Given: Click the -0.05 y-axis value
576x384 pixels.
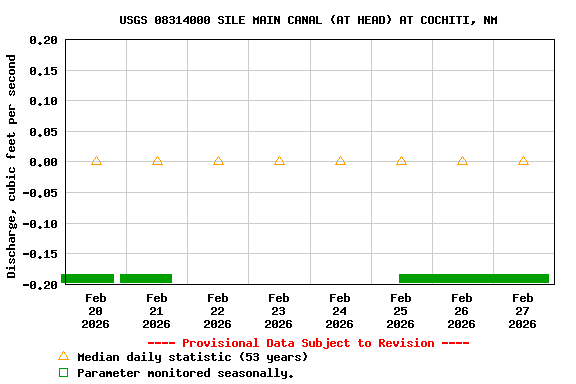Looking at the screenshot, I should click(40, 193).
